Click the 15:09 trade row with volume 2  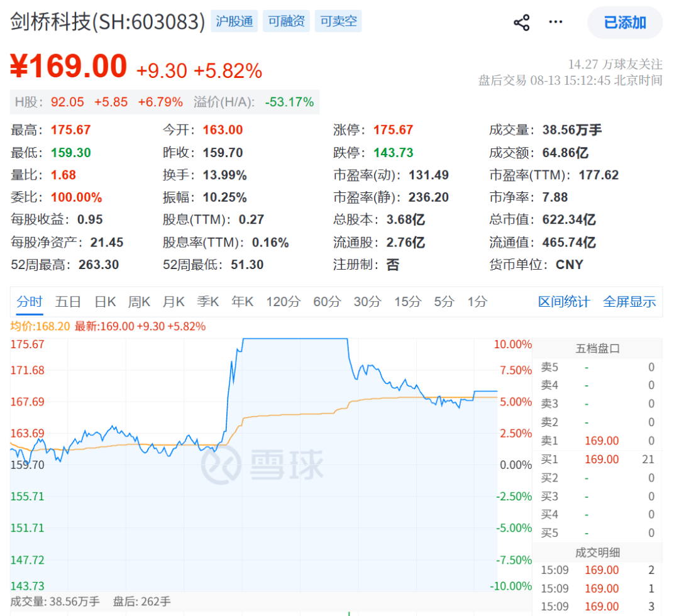point(598,570)
